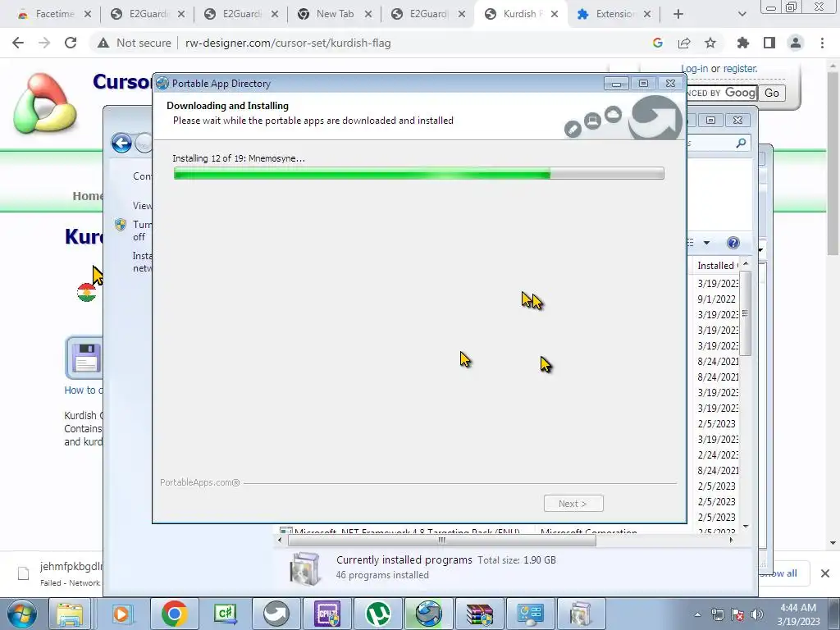Click the back arrow in Control Panel window
Image resolution: width=840 pixels, height=630 pixels.
(x=121, y=143)
